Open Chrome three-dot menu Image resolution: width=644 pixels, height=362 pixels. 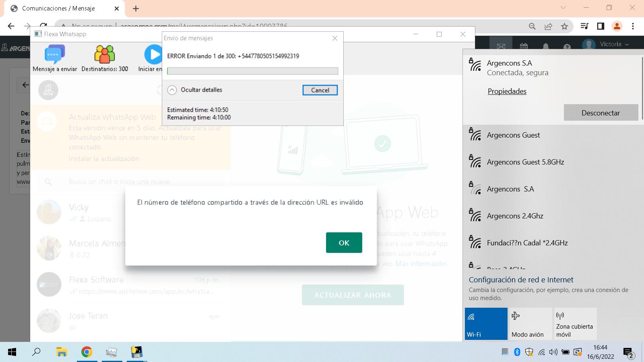point(633,26)
